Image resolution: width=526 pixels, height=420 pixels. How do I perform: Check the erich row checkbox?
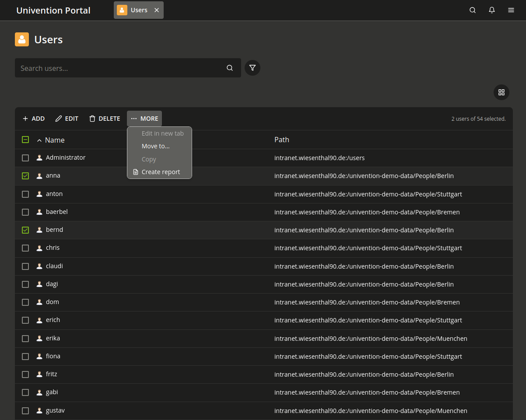tap(25, 320)
